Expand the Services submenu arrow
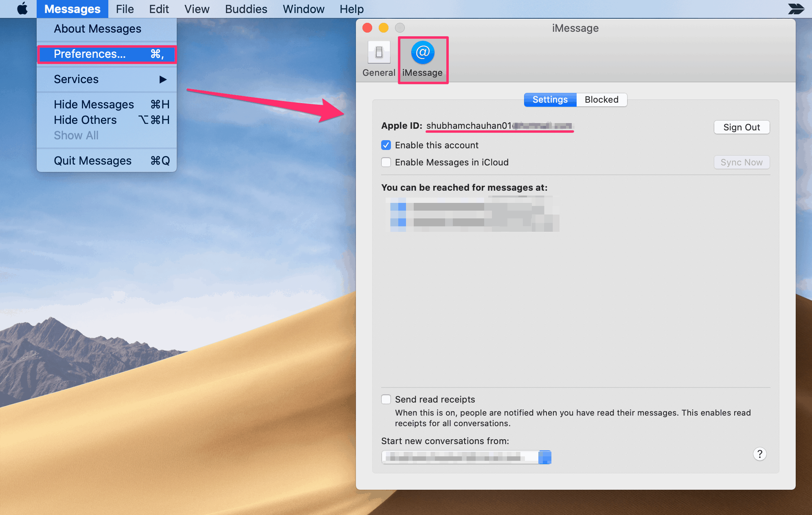812x515 pixels. click(x=163, y=79)
